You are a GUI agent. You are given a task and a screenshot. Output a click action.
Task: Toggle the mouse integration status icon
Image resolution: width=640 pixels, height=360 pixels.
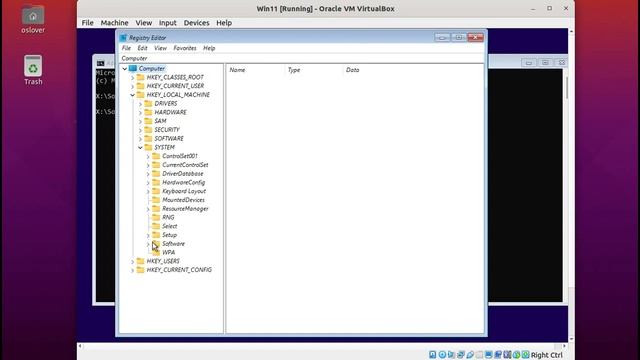516,355
